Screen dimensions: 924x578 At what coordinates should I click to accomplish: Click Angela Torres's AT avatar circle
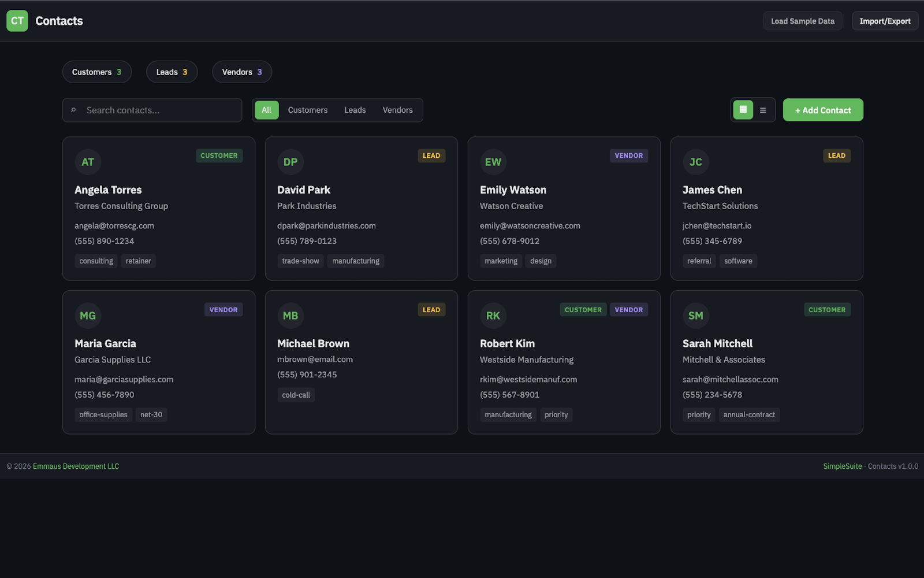click(x=88, y=162)
